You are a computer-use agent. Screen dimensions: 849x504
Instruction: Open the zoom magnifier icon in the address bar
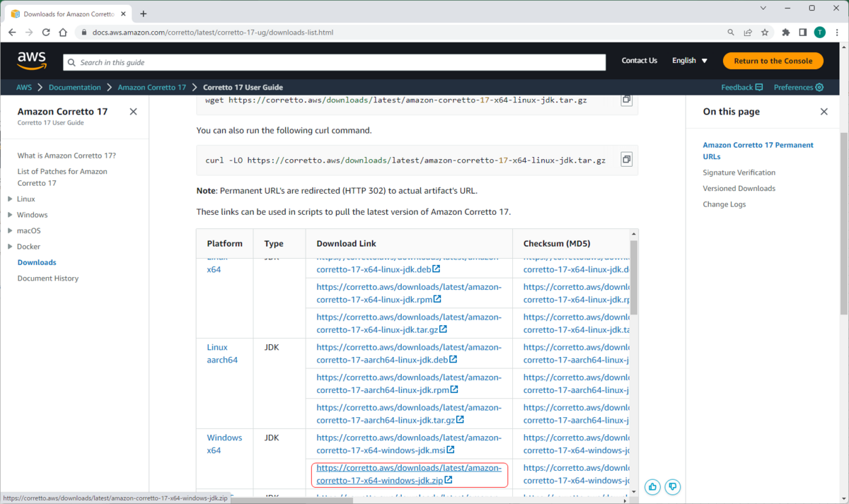pos(731,33)
